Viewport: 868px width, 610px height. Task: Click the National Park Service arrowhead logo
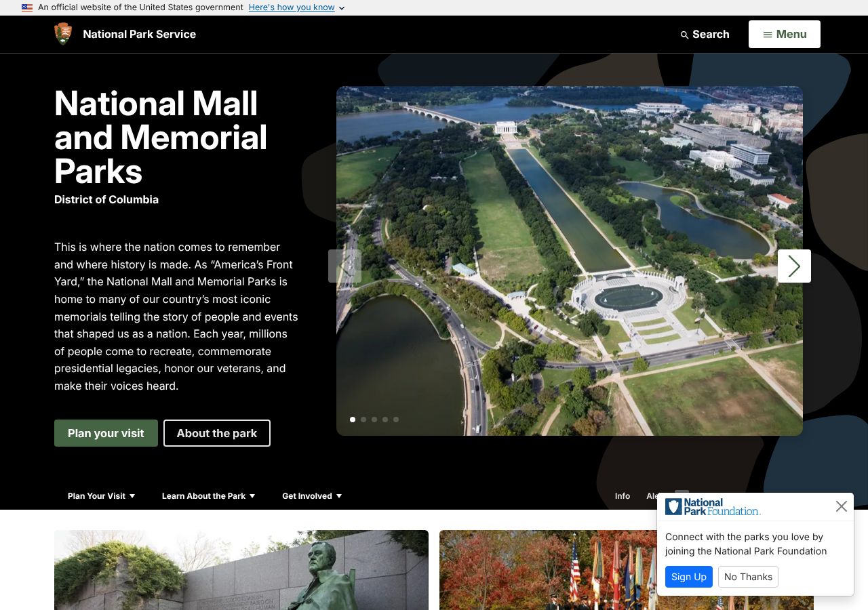[x=63, y=34]
